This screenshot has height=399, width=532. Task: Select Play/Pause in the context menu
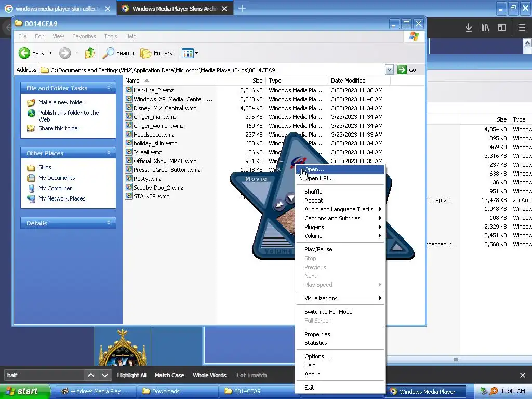tap(341, 249)
